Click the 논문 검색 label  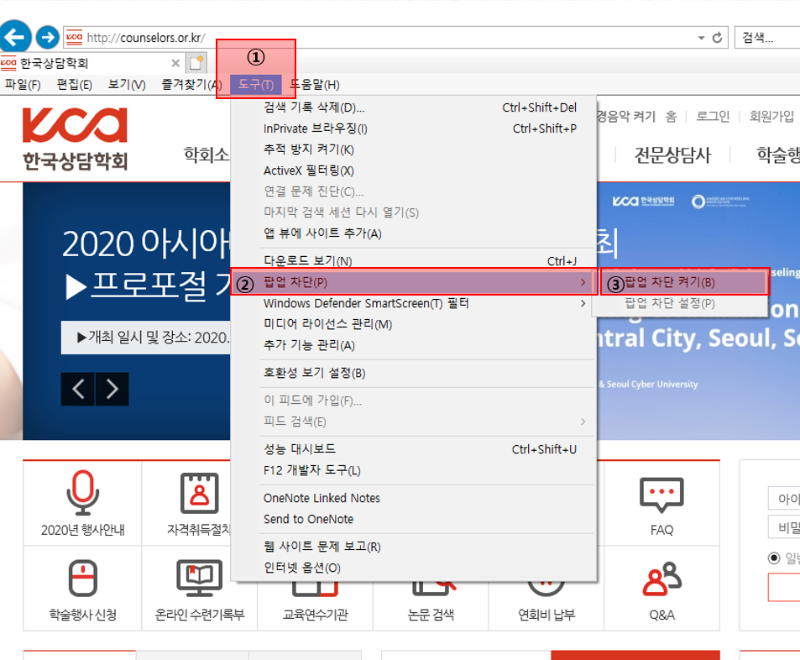tap(431, 615)
